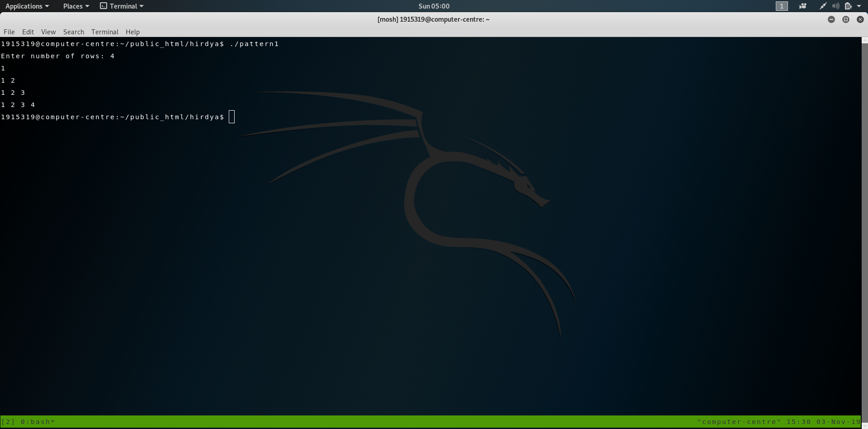Expand the Applications menu arrow
The width and height of the screenshot is (868, 429).
tap(47, 6)
